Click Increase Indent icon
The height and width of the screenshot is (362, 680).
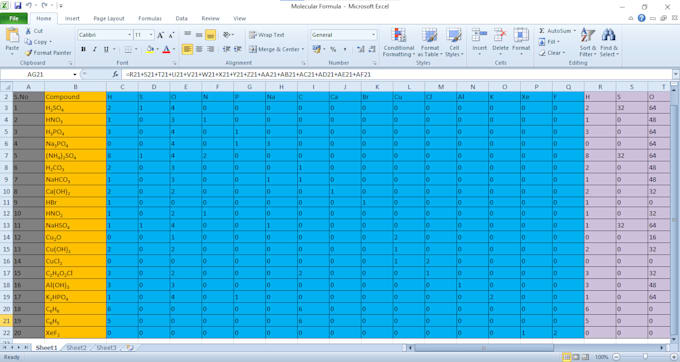(238, 49)
